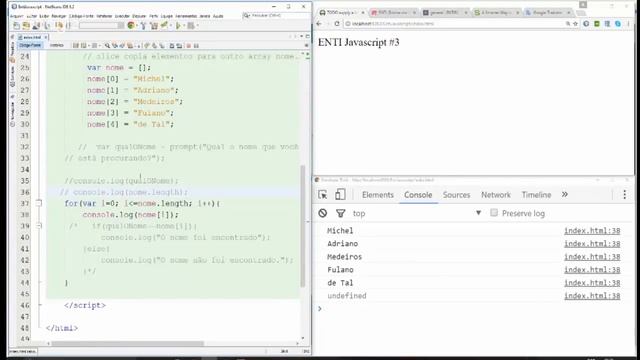Open the Arquivo menu in NetBeans
640x360 pixels.
[17, 16]
